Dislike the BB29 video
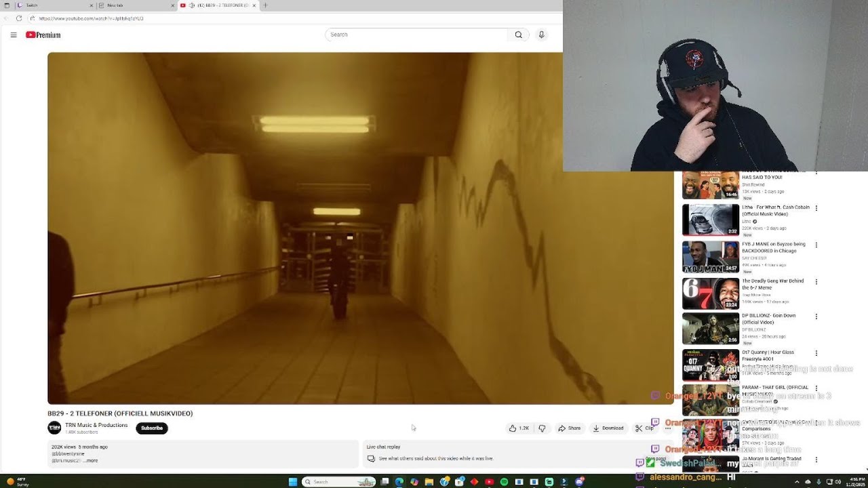Viewport: 868px width, 488px height. click(x=542, y=428)
